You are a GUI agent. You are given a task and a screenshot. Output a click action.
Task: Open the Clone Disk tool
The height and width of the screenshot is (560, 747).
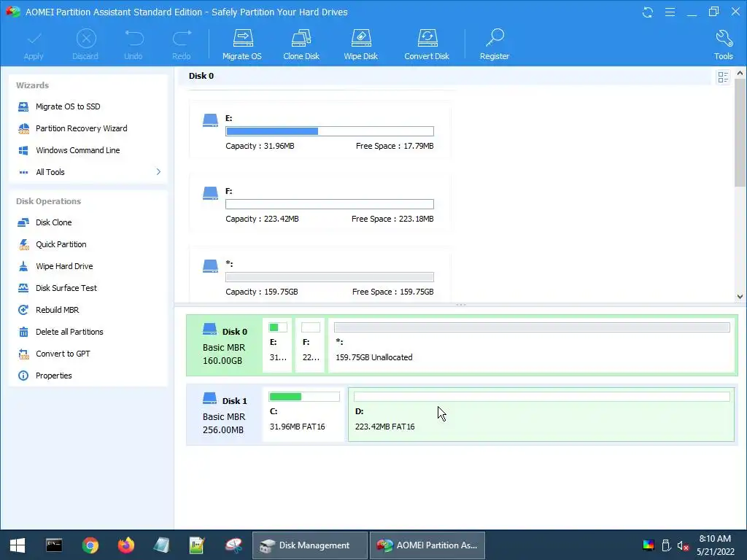[x=301, y=44]
